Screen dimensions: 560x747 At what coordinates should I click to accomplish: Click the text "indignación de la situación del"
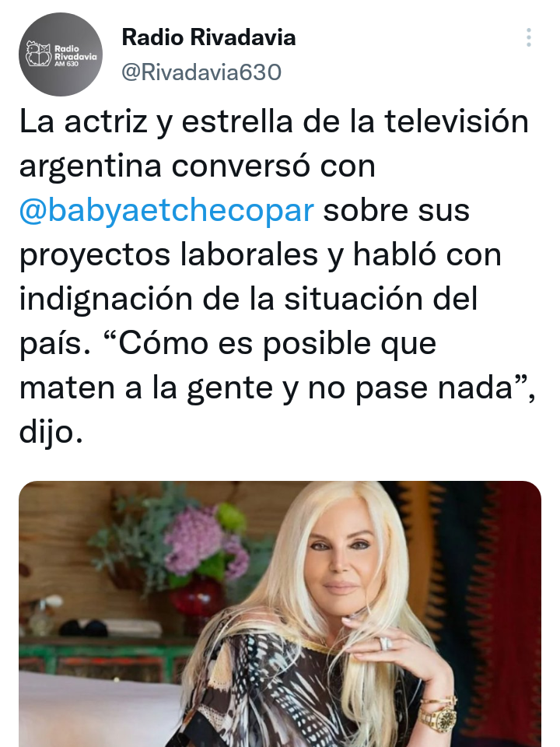coord(248,299)
